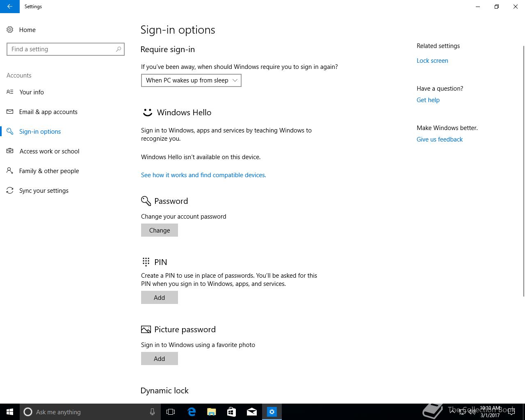Click the volume speaker tray icon
The image size is (525, 420).
click(x=472, y=412)
